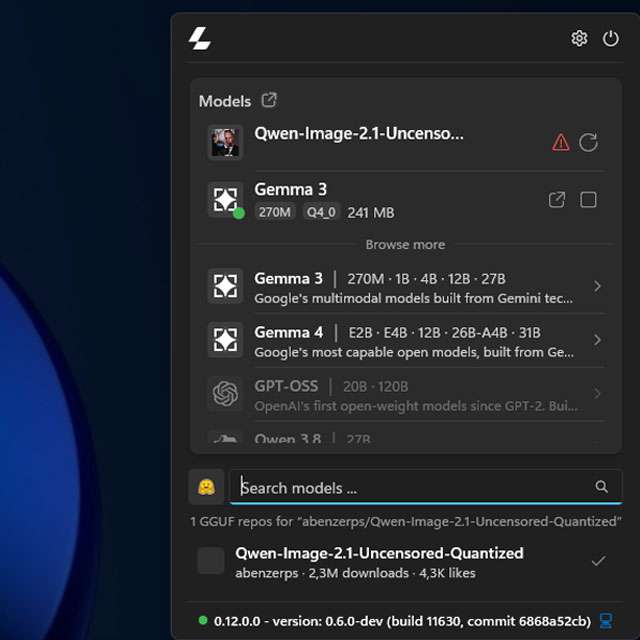This screenshot has width=640, height=640.
Task: Expand the GPT-OSS family chevron
Action: tap(597, 394)
